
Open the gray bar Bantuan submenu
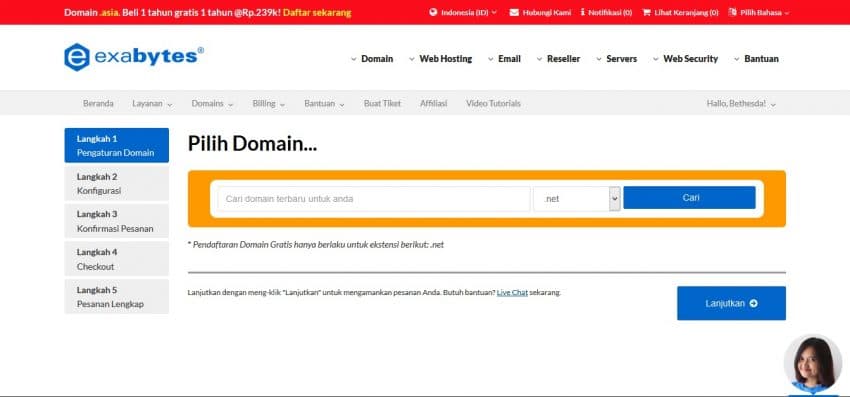(x=324, y=103)
